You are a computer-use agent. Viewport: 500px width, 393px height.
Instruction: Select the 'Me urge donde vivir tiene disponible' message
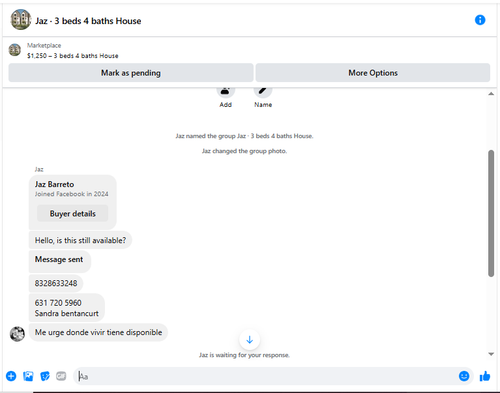point(98,332)
